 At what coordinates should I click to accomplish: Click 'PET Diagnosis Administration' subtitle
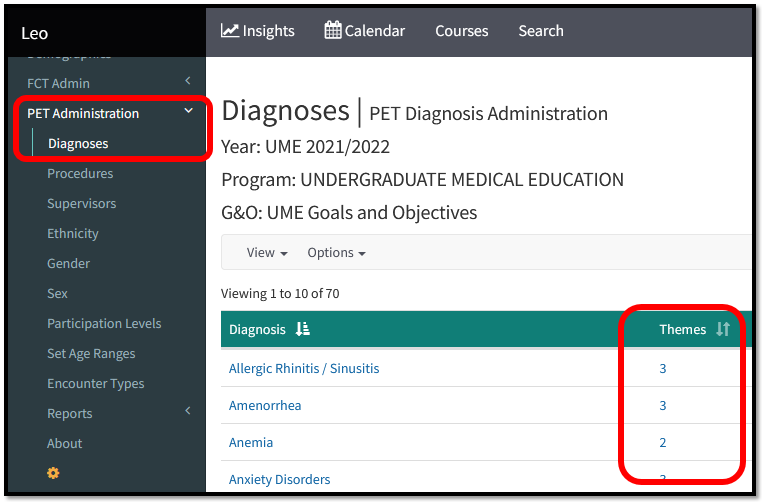pos(488,114)
